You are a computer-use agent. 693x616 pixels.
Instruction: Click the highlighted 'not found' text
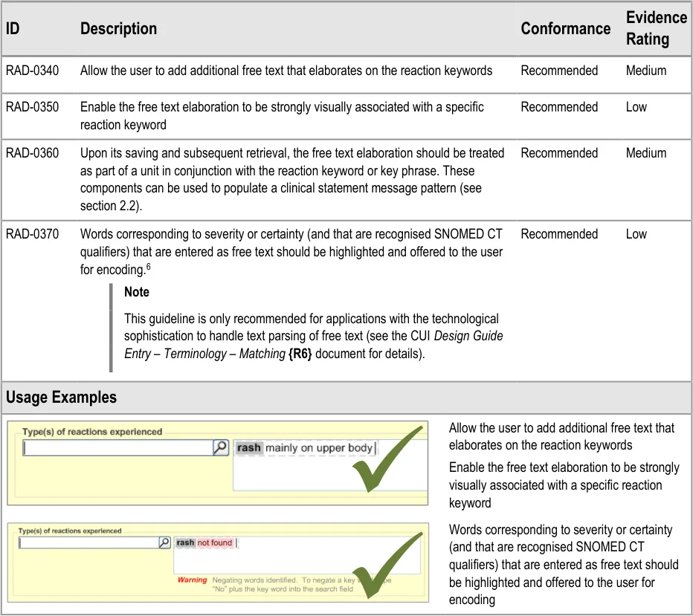coord(215,543)
